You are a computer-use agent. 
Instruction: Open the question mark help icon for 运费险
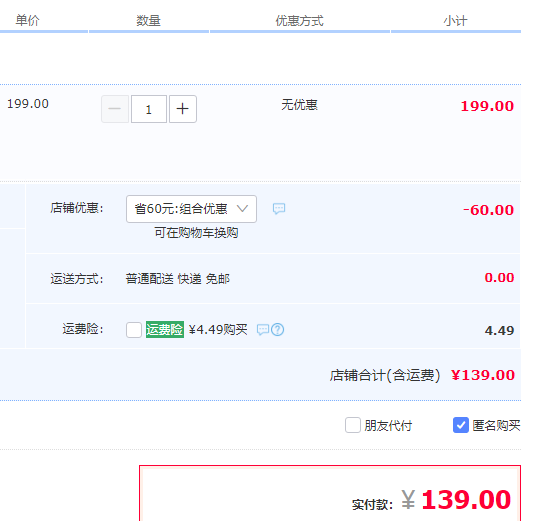278,330
